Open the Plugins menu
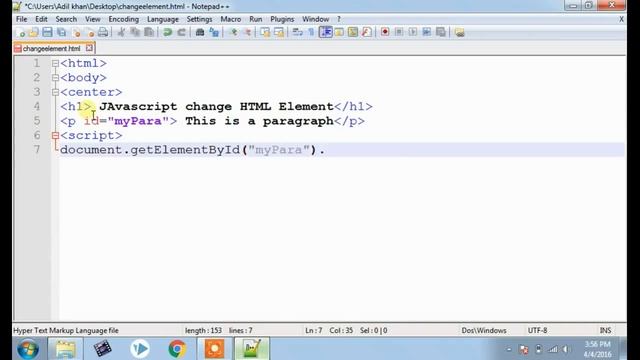Image resolution: width=640 pixels, height=360 pixels. 282,19
